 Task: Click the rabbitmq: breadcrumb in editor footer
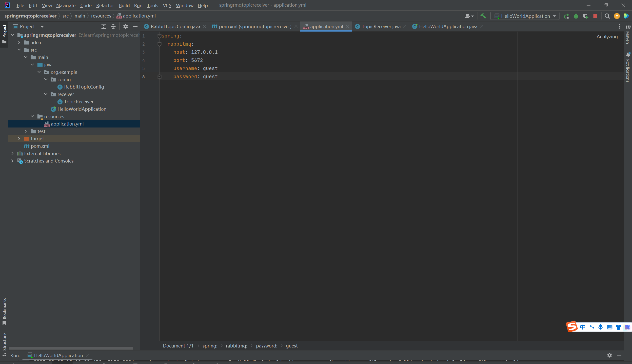236,346
